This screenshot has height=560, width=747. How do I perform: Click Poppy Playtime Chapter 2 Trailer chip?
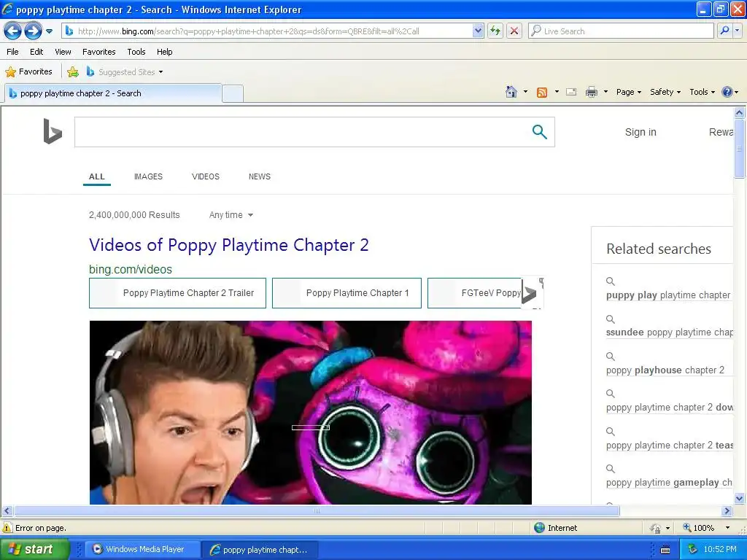click(178, 293)
